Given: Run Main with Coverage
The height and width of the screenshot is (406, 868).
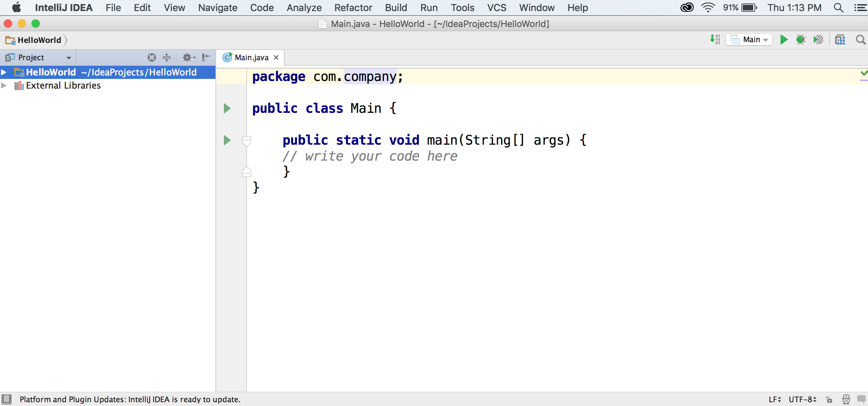Looking at the screenshot, I should pos(818,39).
